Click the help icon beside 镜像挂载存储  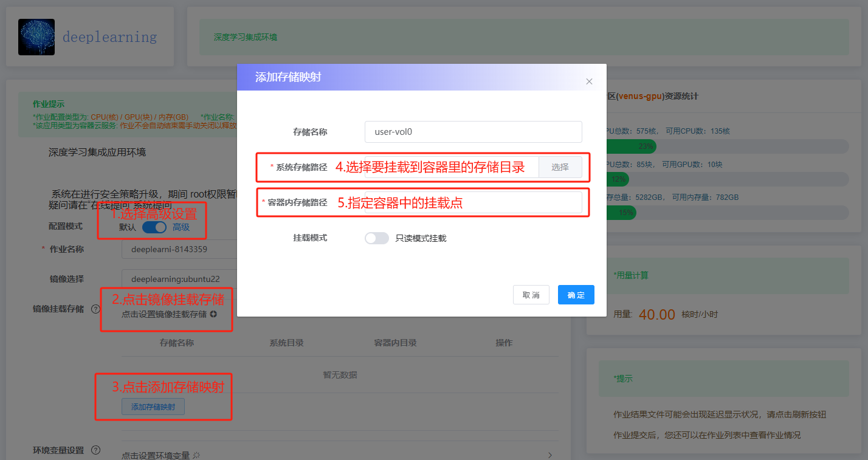95,309
